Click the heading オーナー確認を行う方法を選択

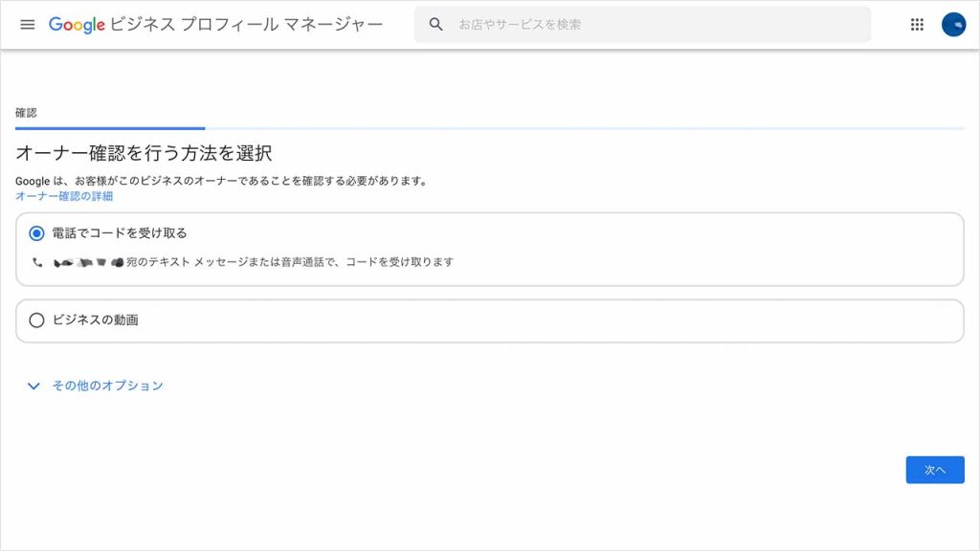pyautogui.click(x=144, y=153)
